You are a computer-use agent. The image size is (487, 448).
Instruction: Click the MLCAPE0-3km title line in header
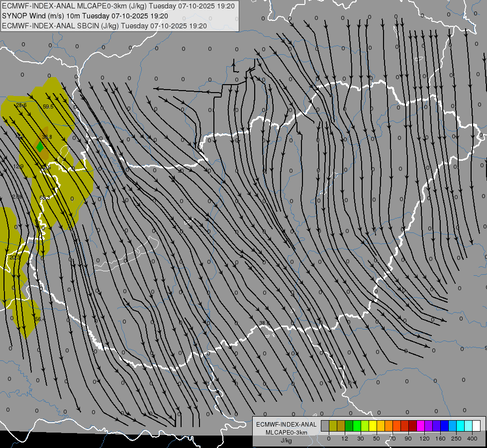[118, 6]
